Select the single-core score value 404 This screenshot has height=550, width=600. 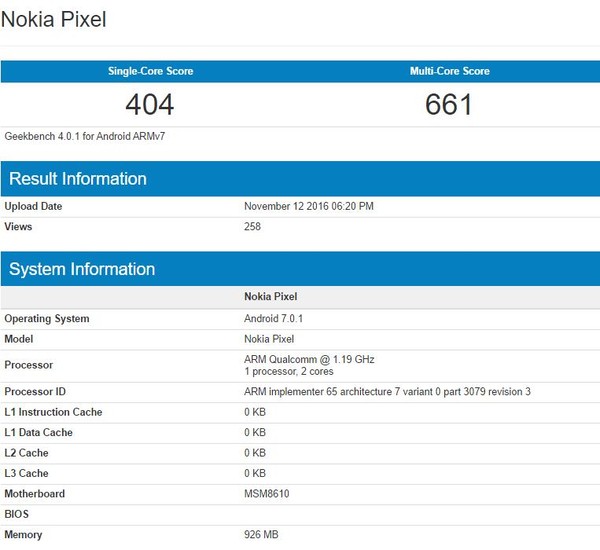pyautogui.click(x=150, y=104)
